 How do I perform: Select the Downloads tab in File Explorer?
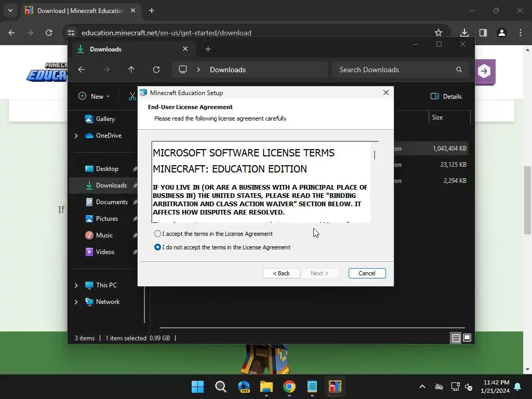point(132,49)
